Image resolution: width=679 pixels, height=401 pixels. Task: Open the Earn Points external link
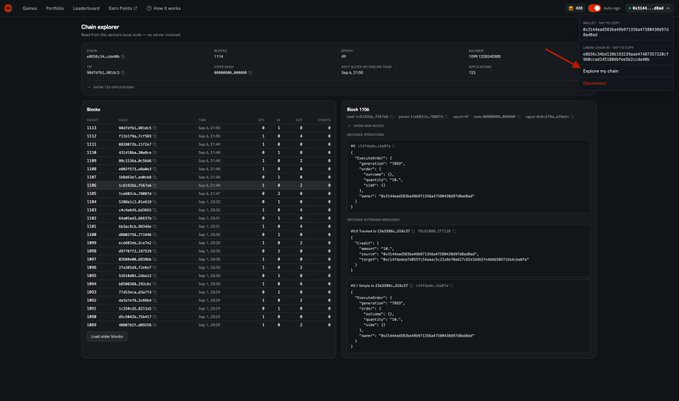coord(123,8)
